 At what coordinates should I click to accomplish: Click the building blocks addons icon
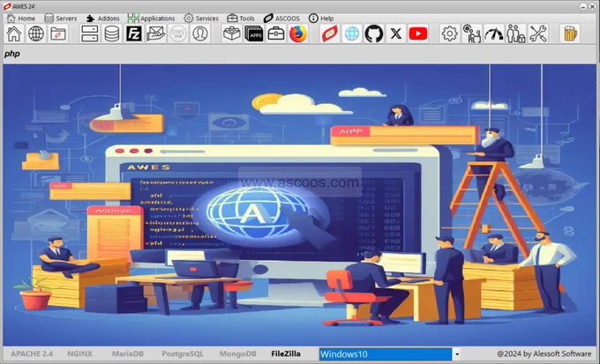click(x=232, y=33)
